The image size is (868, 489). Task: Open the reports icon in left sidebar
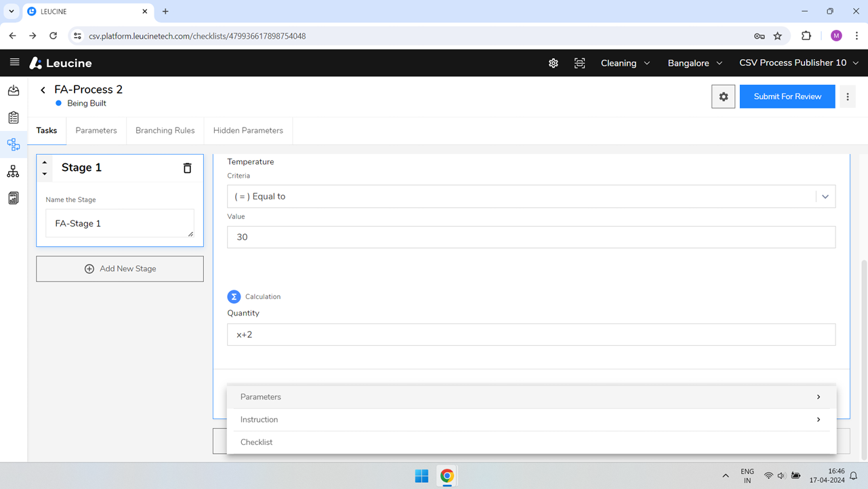(14, 198)
